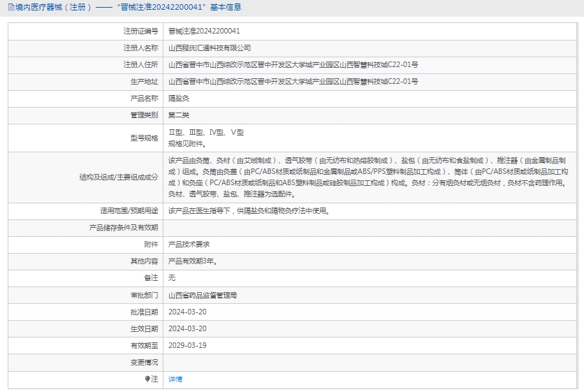Select approval department 山西省药品监督管理局
The image size is (584, 392).
coord(203,296)
